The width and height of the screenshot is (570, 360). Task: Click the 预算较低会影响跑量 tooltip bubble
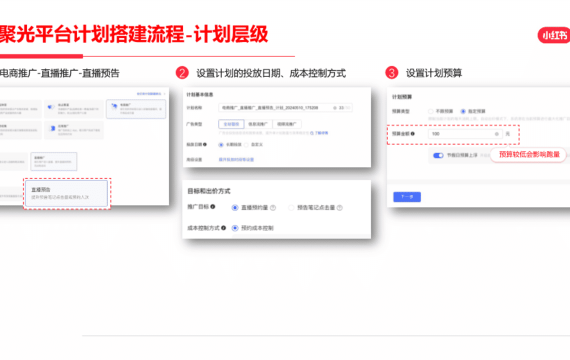(529, 155)
